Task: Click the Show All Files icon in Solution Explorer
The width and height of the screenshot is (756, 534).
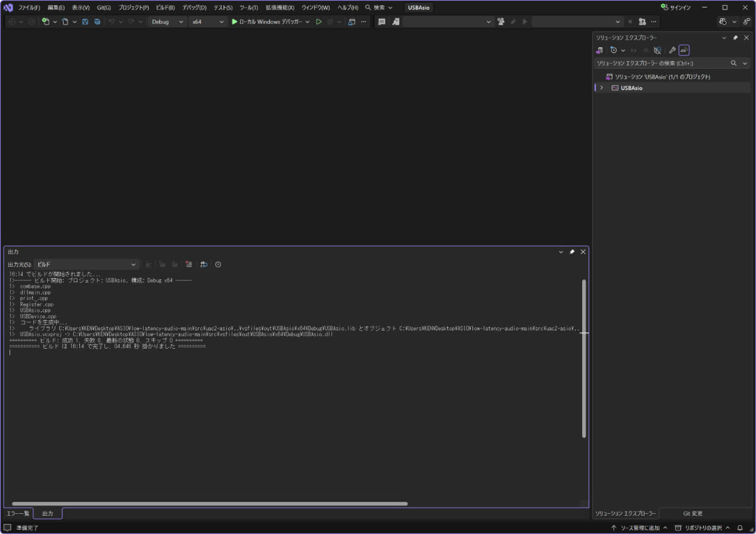Action: click(657, 50)
